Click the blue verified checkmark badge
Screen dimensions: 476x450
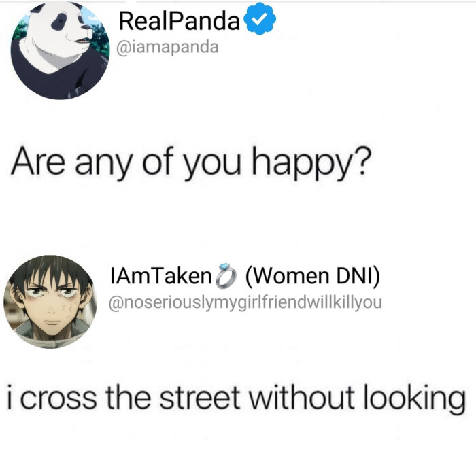click(x=260, y=20)
